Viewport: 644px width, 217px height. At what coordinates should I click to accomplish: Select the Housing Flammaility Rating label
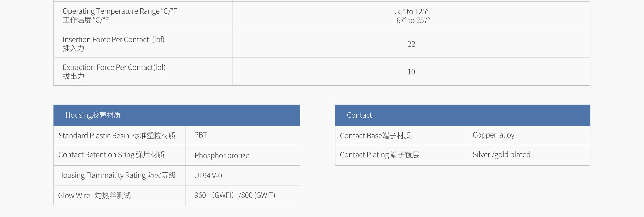tap(117, 175)
